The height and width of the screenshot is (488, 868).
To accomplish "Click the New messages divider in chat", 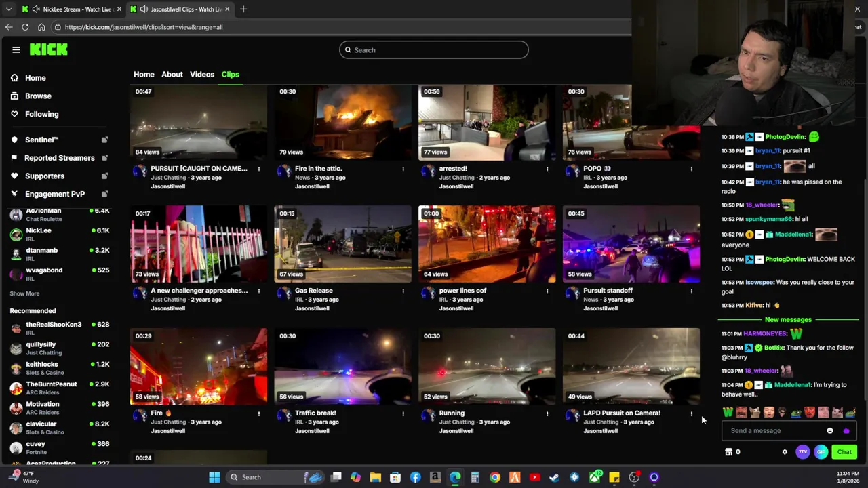I will pos(788,320).
